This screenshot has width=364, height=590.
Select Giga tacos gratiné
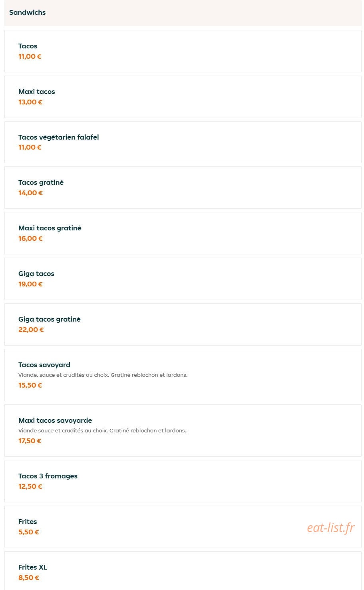pos(183,324)
